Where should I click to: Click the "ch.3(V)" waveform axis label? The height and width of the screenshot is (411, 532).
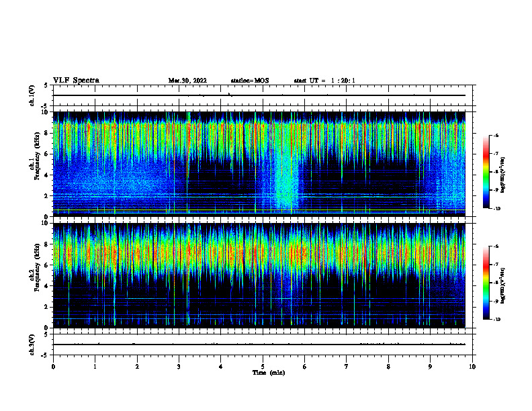(32, 345)
